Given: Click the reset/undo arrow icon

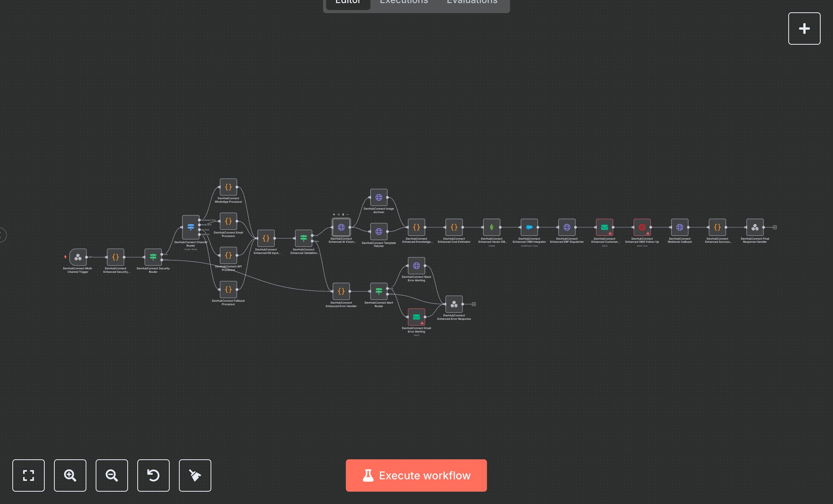Looking at the screenshot, I should tap(153, 475).
